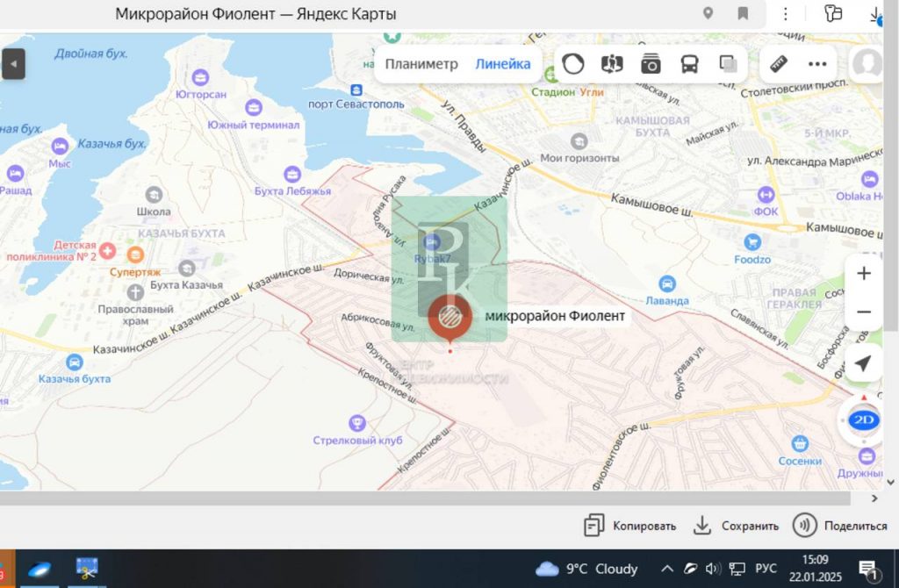Toggle the 2D map tilt mode
Screen dimensions: 899x588
tap(864, 419)
